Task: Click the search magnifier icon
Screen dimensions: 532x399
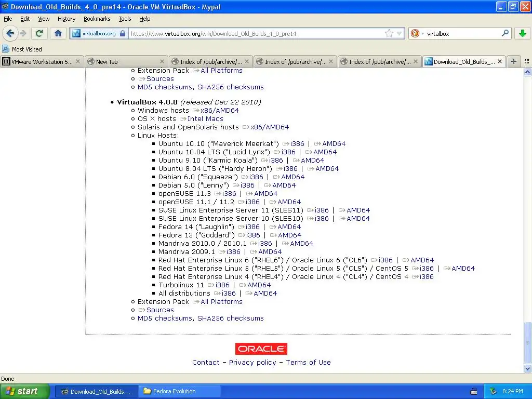Action: 505,33
